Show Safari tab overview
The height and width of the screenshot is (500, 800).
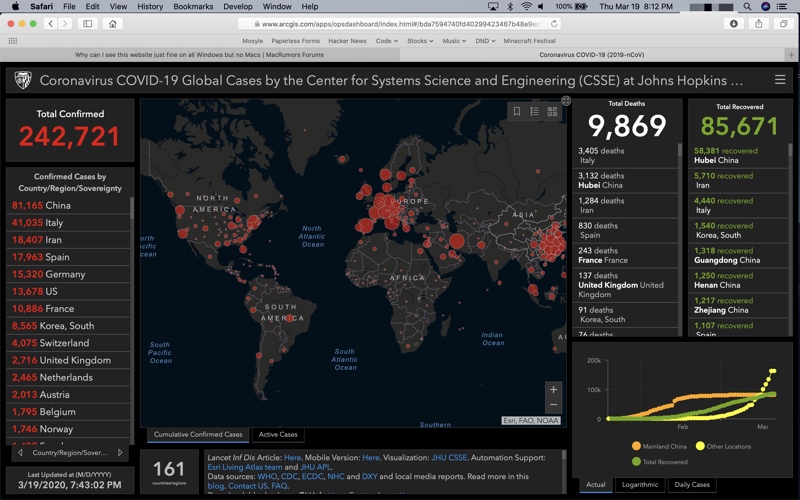point(783,23)
